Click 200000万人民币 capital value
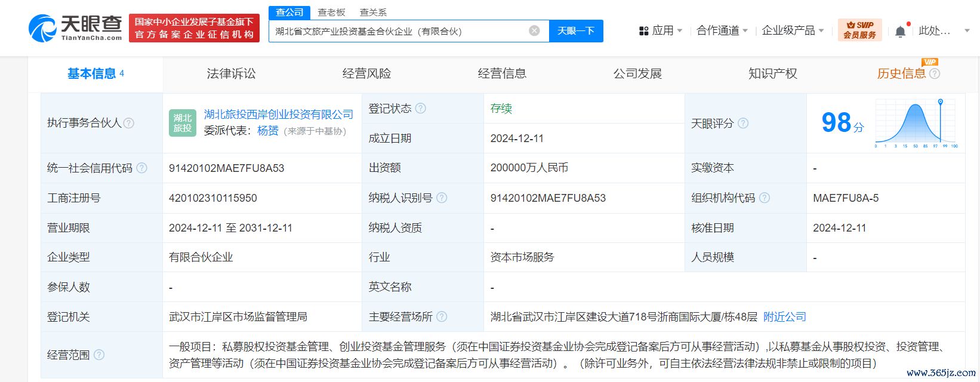Screen dimensions: 980x382 tap(529, 168)
